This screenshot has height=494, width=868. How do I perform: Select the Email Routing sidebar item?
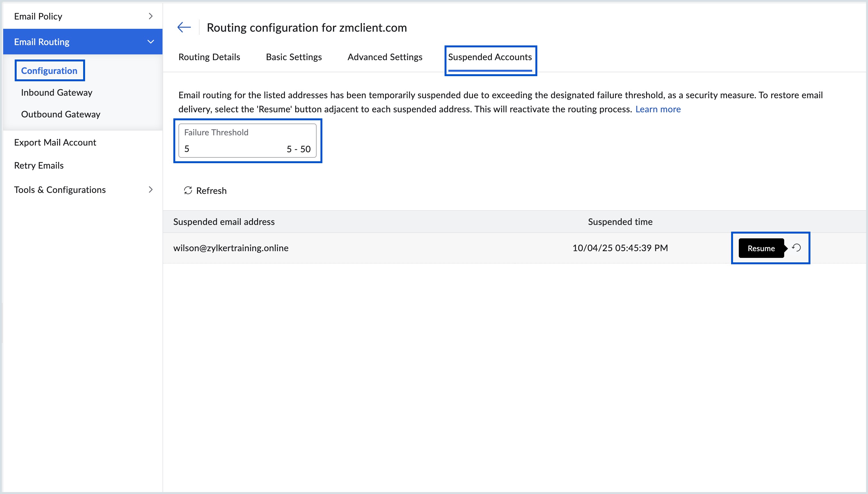[x=42, y=41]
